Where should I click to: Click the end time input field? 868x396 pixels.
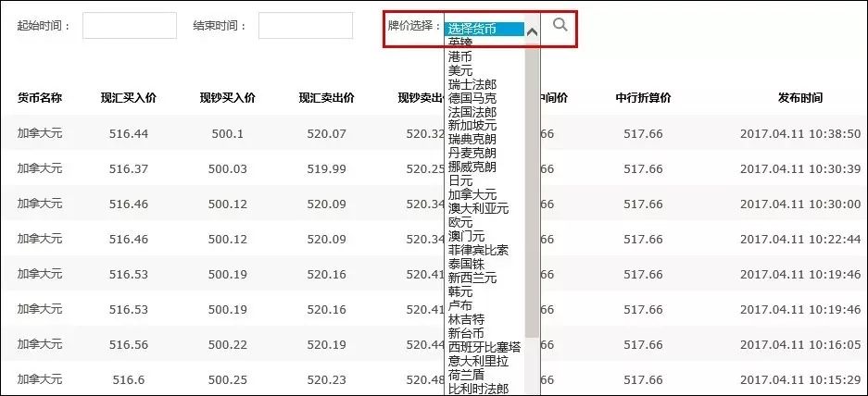click(x=306, y=25)
